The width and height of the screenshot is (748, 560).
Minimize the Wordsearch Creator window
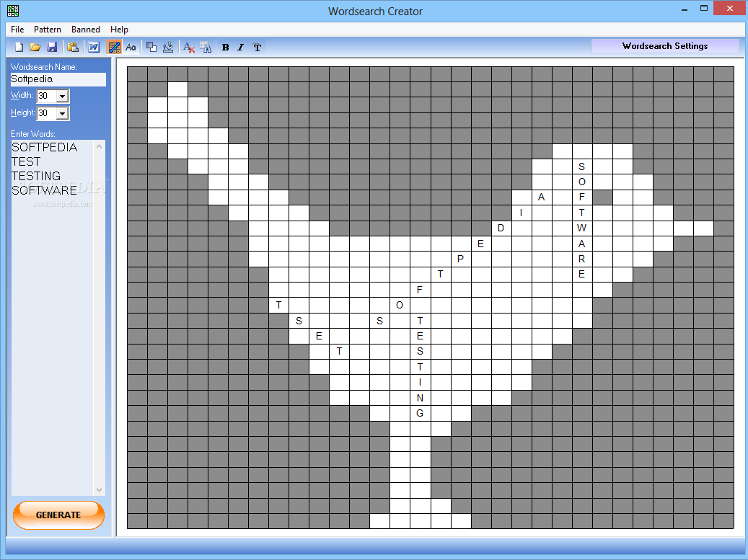[x=685, y=9]
